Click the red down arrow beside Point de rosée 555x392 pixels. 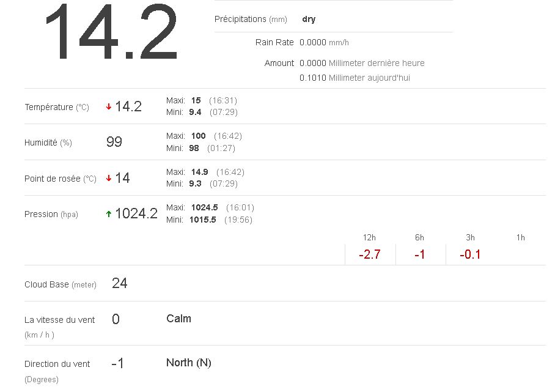[109, 178]
